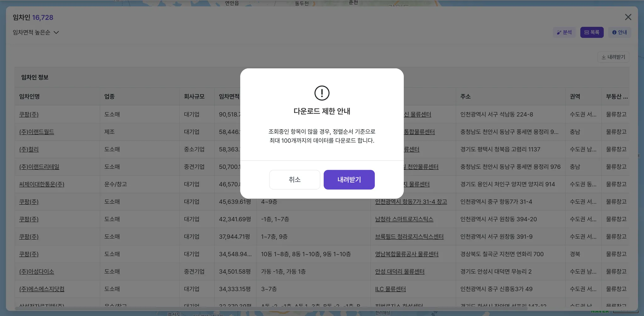644x316 pixels.
Task: Select address 경기도 용인시 처인구 양지면 양지리 914
Action: point(508,184)
